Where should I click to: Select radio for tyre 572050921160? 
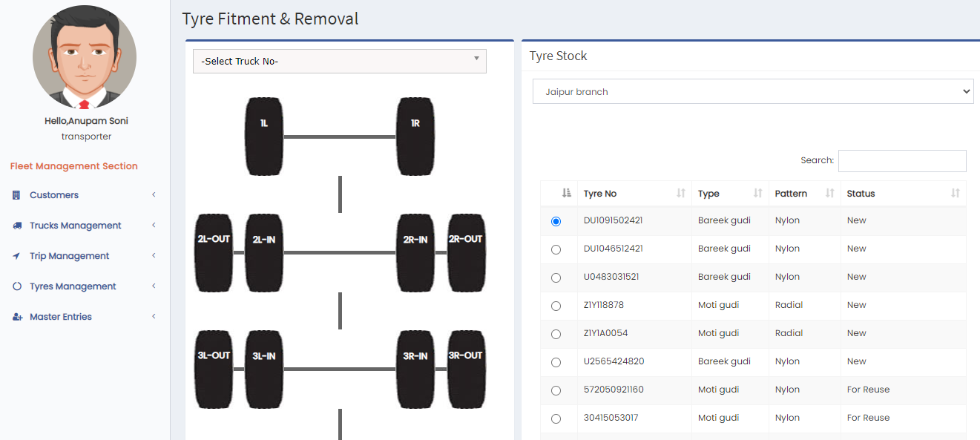[556, 390]
